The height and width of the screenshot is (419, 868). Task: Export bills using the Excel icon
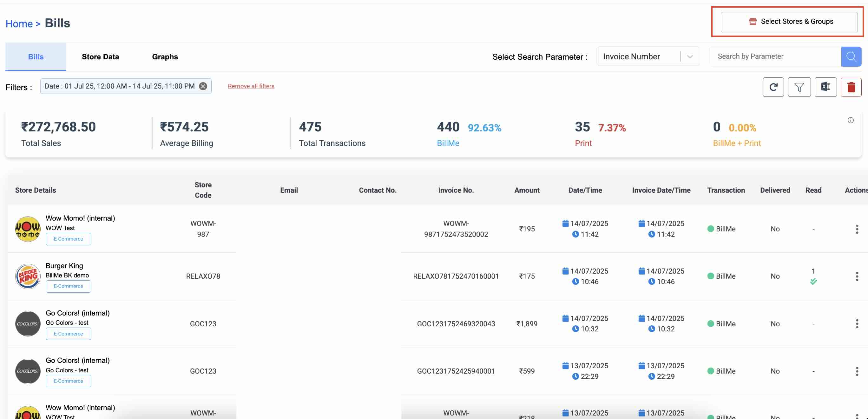click(825, 87)
